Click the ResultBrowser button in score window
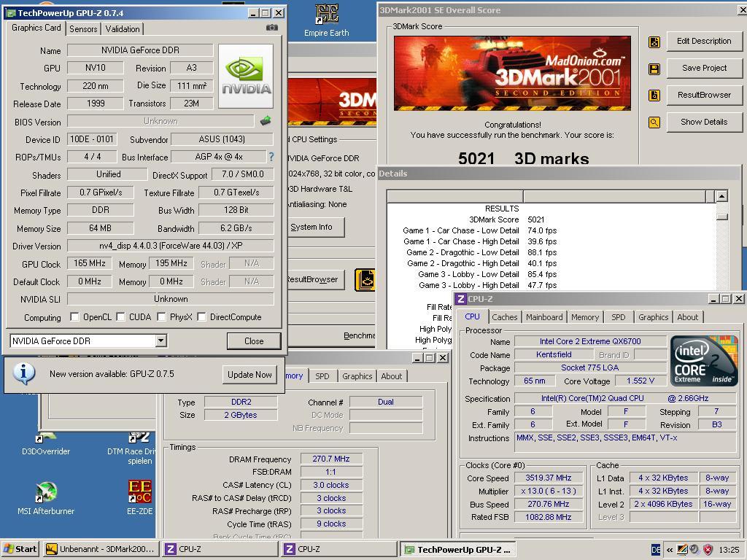The width and height of the screenshot is (747, 560). 704,95
